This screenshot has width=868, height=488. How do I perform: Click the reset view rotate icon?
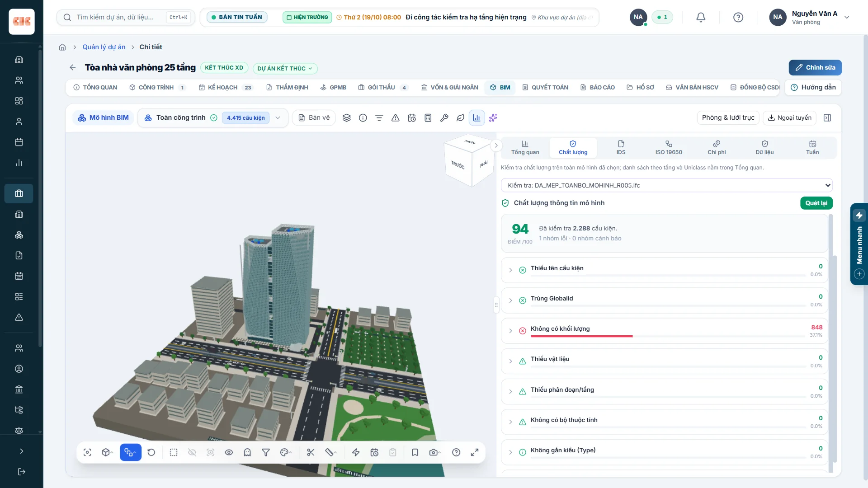pyautogui.click(x=151, y=452)
